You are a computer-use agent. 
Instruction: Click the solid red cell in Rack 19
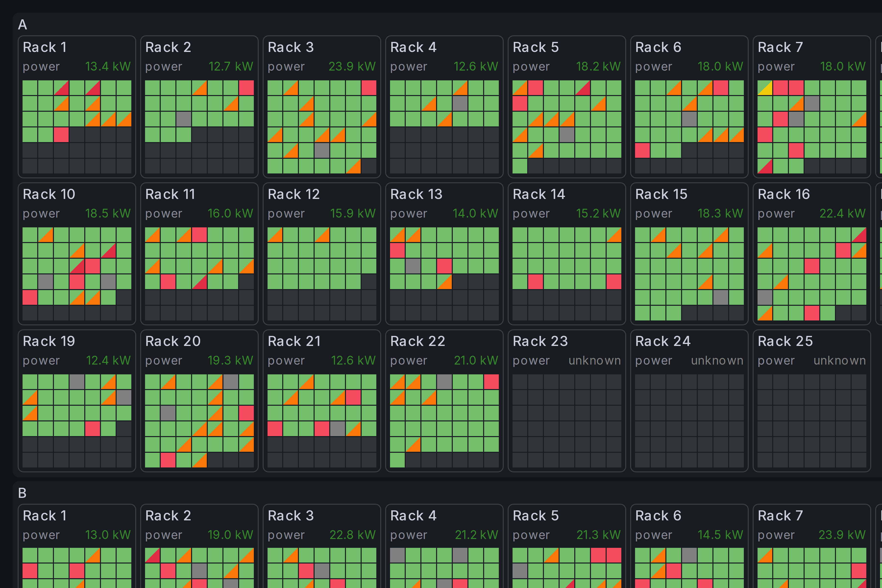(93, 429)
